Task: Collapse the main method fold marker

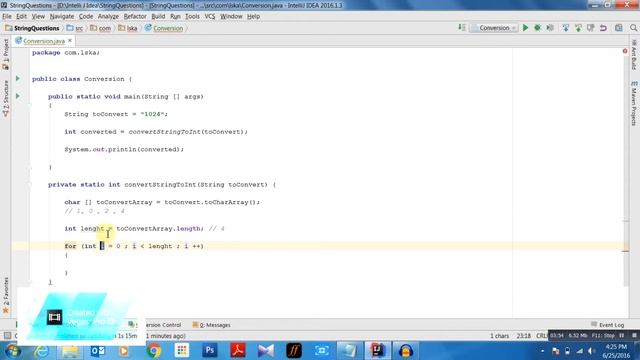Action: (x=29, y=105)
